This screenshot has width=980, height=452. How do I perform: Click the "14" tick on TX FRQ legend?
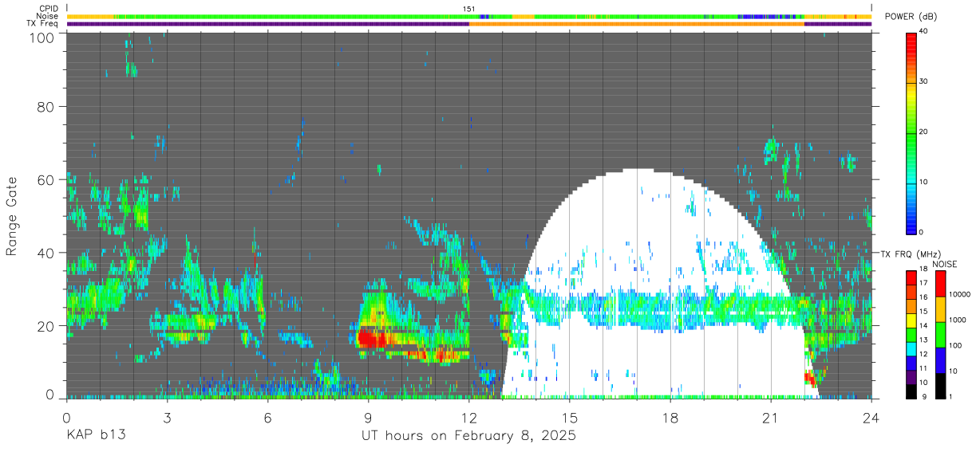pyautogui.click(x=924, y=326)
